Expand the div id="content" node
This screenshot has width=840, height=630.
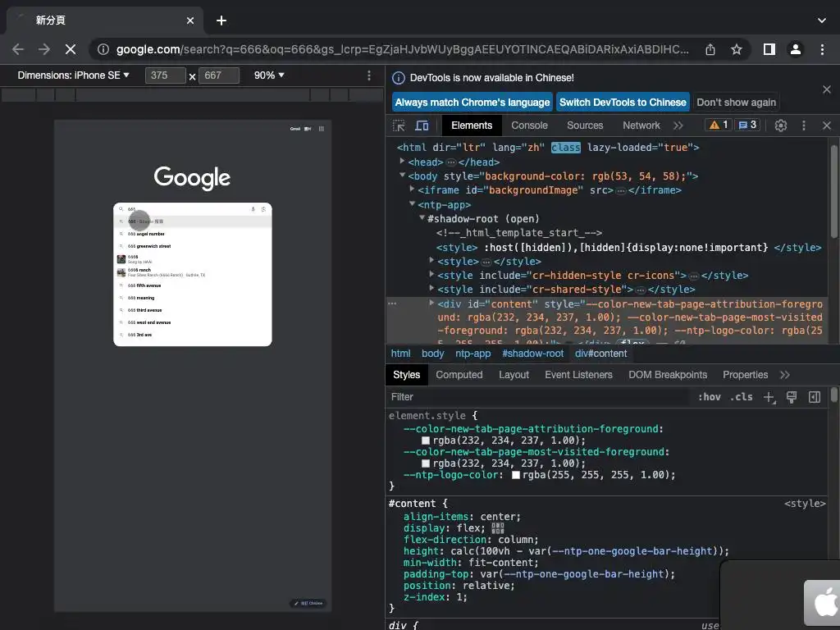431,303
